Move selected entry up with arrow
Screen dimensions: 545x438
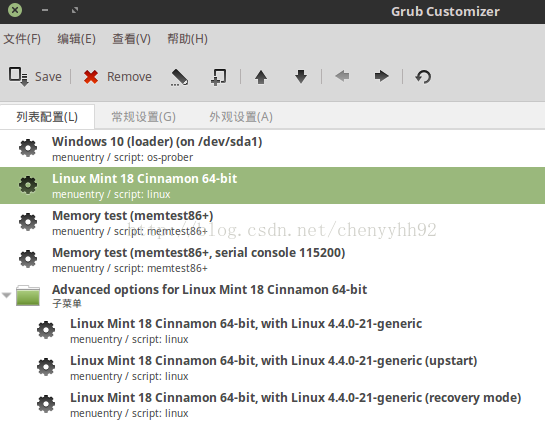(261, 77)
